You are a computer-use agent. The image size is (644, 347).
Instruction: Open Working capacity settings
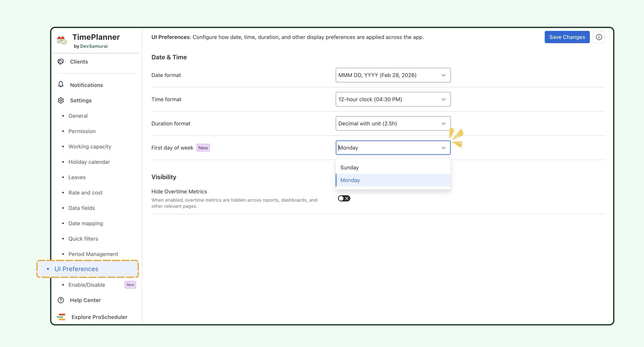click(90, 147)
